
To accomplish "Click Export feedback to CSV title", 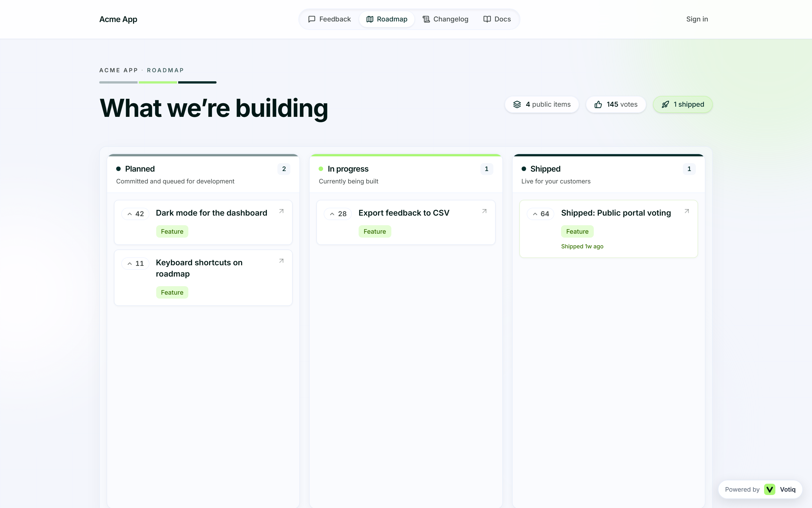I will (404, 213).
